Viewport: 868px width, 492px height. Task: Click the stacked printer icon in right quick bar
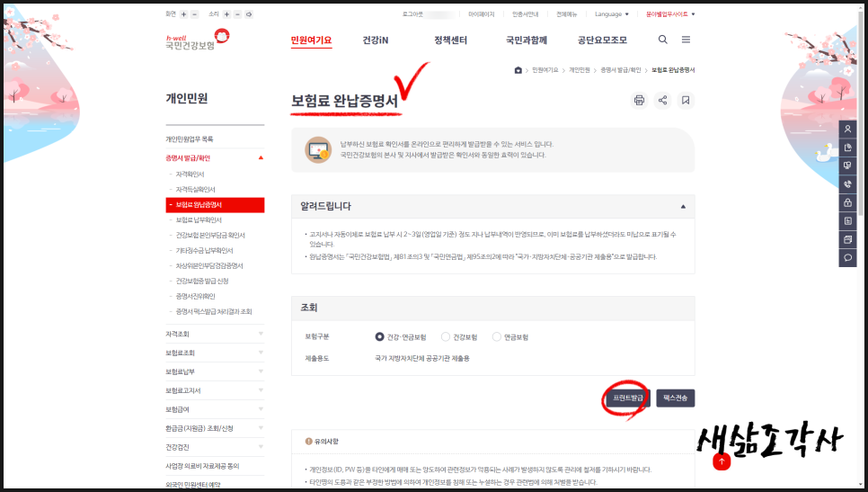click(847, 239)
